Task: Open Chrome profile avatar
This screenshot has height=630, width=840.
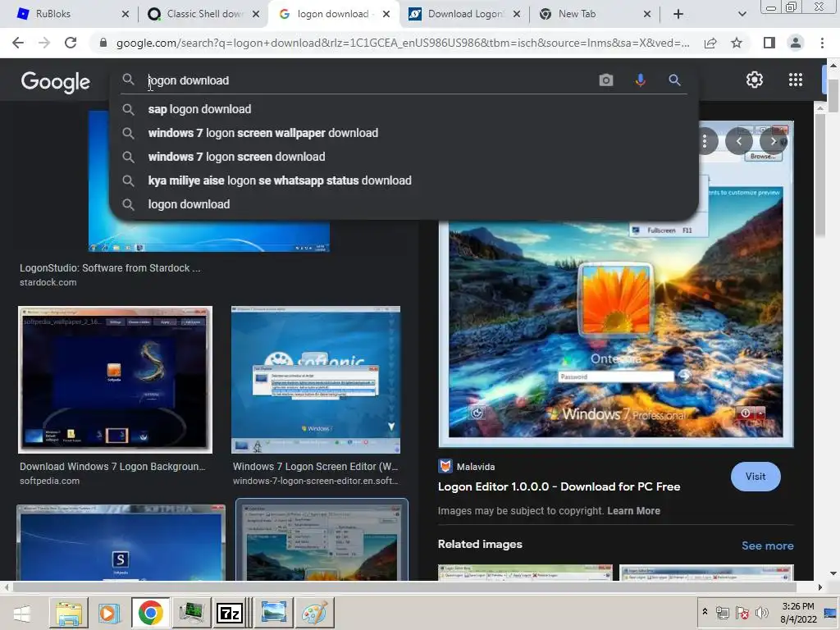Action: pos(796,43)
